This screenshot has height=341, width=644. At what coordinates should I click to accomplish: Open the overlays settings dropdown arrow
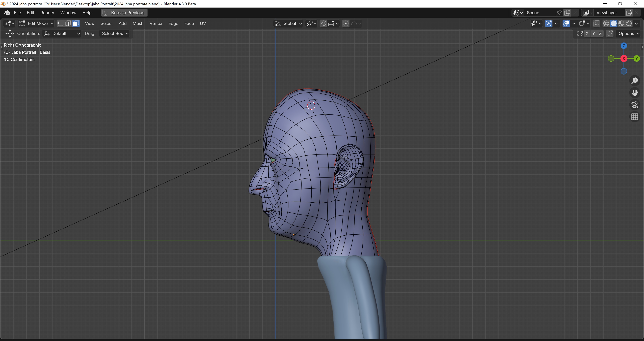click(x=574, y=23)
